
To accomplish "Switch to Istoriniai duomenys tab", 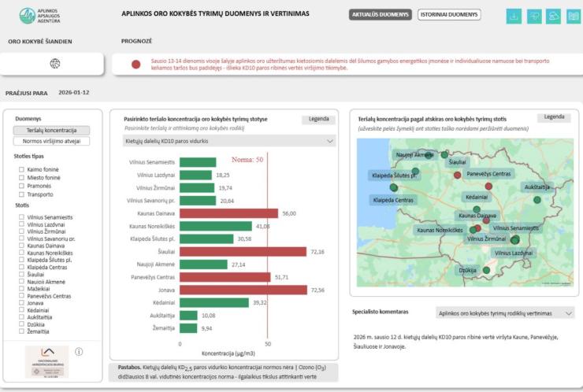I will [449, 15].
